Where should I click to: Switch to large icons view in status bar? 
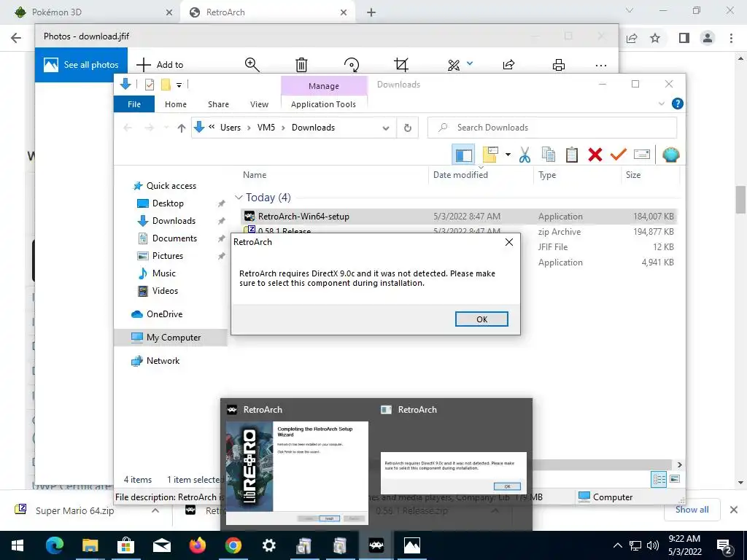point(675,479)
